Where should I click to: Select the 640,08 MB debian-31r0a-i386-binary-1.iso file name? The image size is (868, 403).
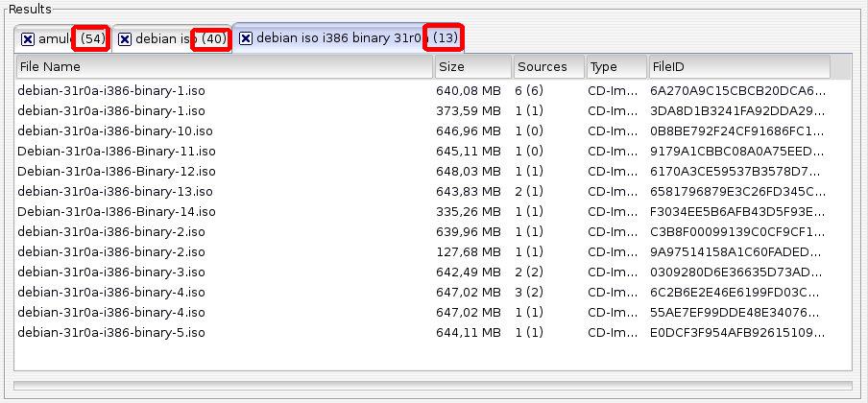[x=111, y=91]
